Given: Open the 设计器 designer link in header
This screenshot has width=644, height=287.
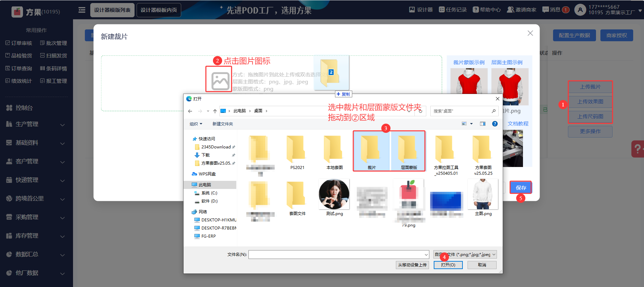Looking at the screenshot, I should point(421,10).
